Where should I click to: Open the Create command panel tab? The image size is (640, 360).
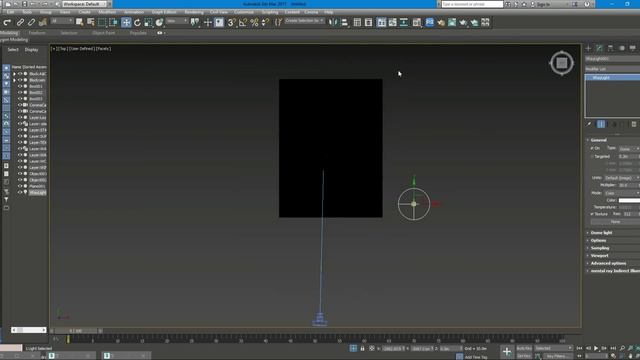(x=588, y=48)
